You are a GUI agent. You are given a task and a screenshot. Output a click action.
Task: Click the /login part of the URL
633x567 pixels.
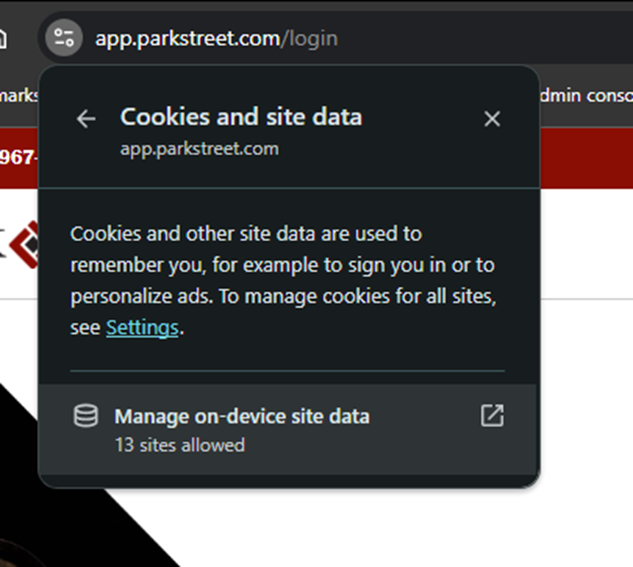pyautogui.click(x=310, y=39)
